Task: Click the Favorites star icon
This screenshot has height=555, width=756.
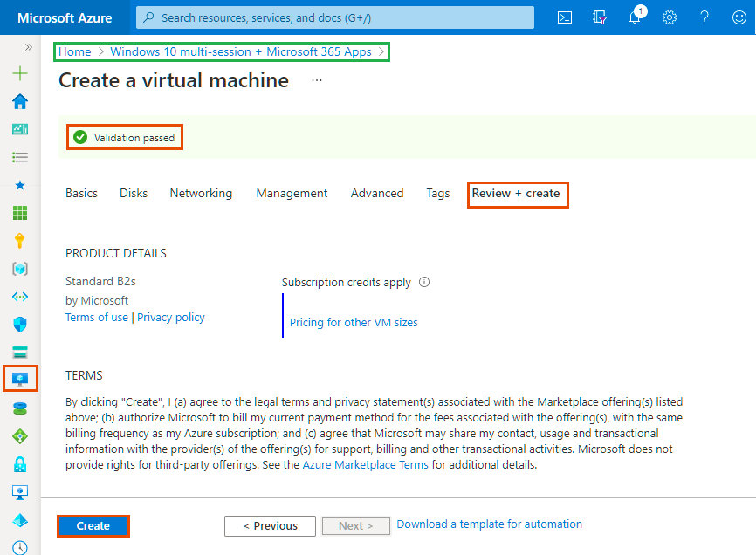Action: [20, 185]
